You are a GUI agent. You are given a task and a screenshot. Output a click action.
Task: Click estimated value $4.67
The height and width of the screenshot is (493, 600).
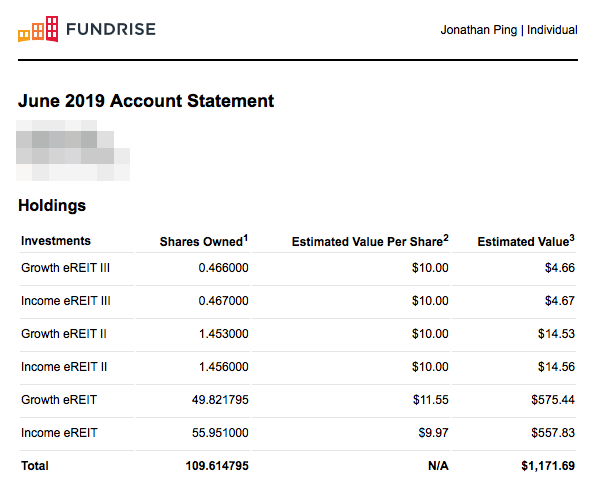tap(560, 300)
